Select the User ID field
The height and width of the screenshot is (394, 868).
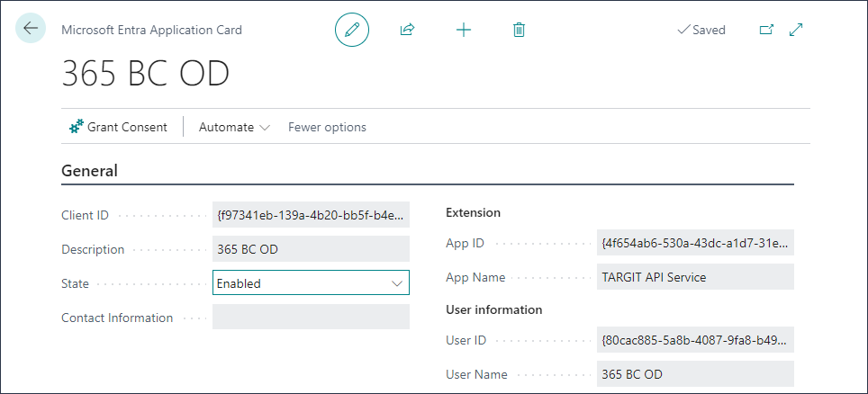pos(695,339)
